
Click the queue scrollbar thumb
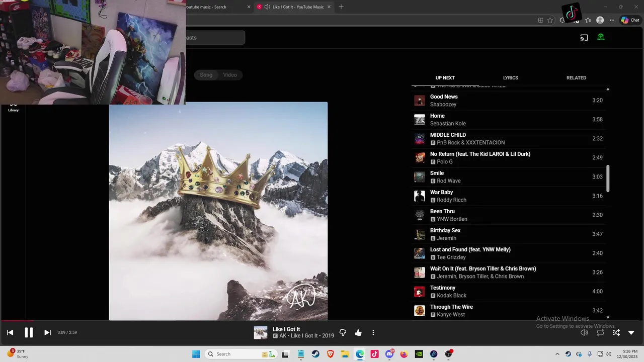(x=608, y=178)
